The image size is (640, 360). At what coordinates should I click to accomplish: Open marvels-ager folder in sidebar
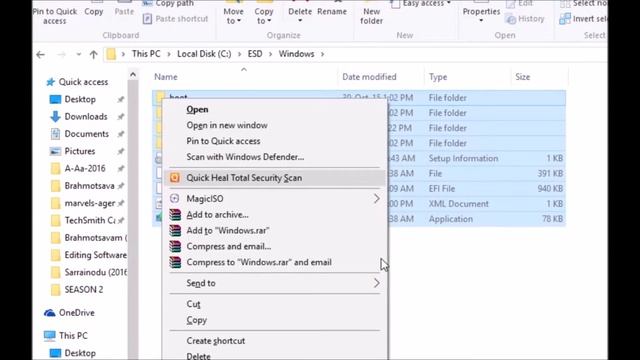click(x=89, y=203)
